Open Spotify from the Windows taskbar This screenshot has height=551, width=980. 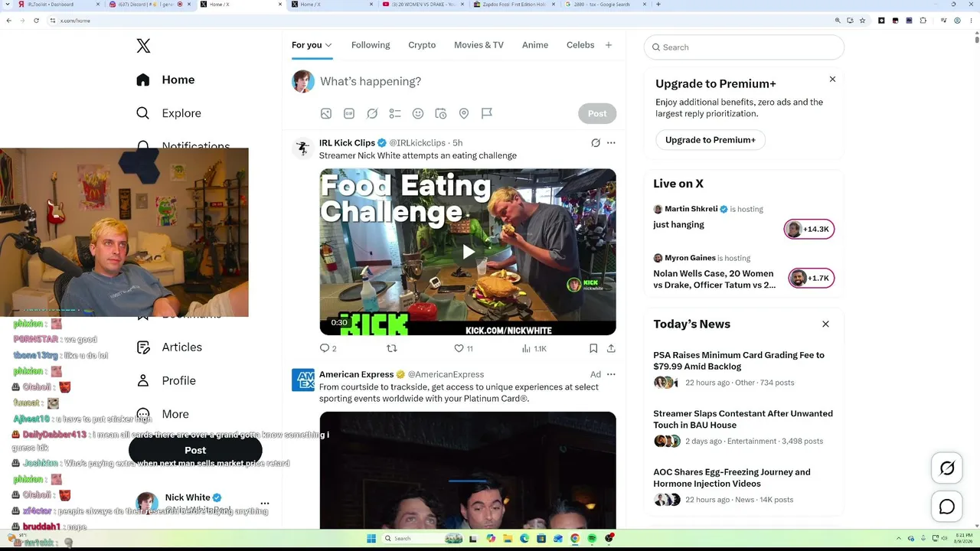pos(592,539)
